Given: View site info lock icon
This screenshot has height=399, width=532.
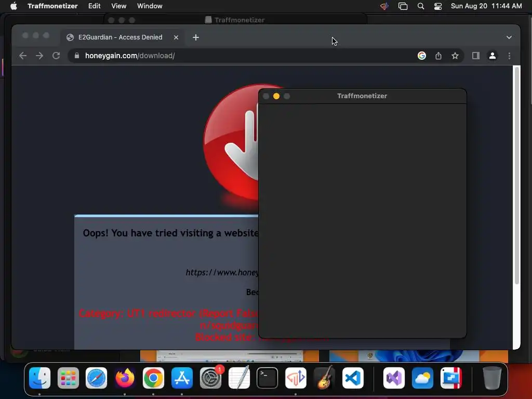Looking at the screenshot, I should point(77,56).
